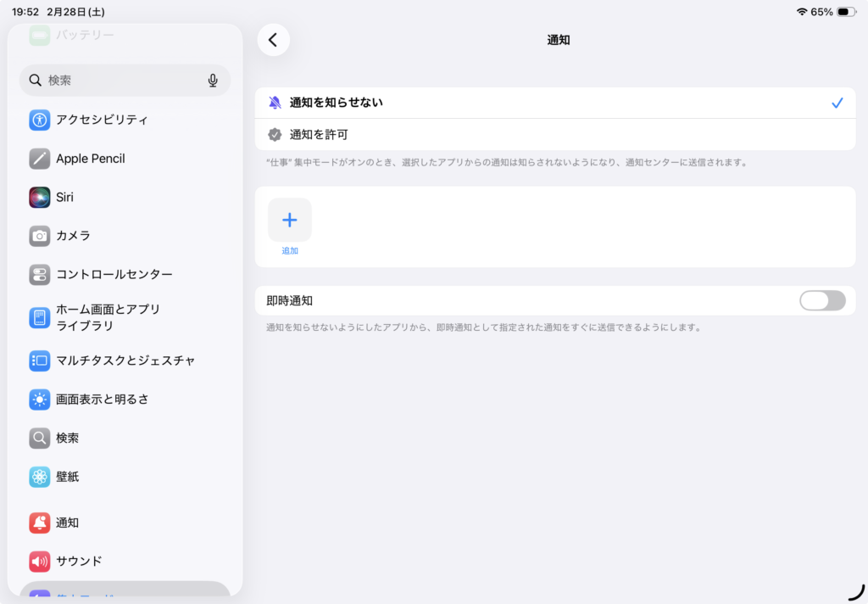Viewport: 868px width, 604px height.
Task: Open 通知 in the sidebar
Action: click(68, 523)
